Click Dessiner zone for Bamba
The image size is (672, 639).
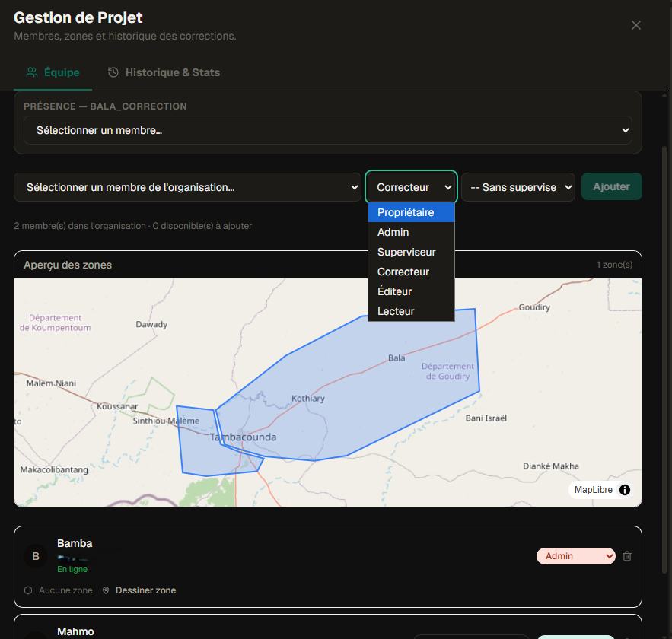click(145, 590)
